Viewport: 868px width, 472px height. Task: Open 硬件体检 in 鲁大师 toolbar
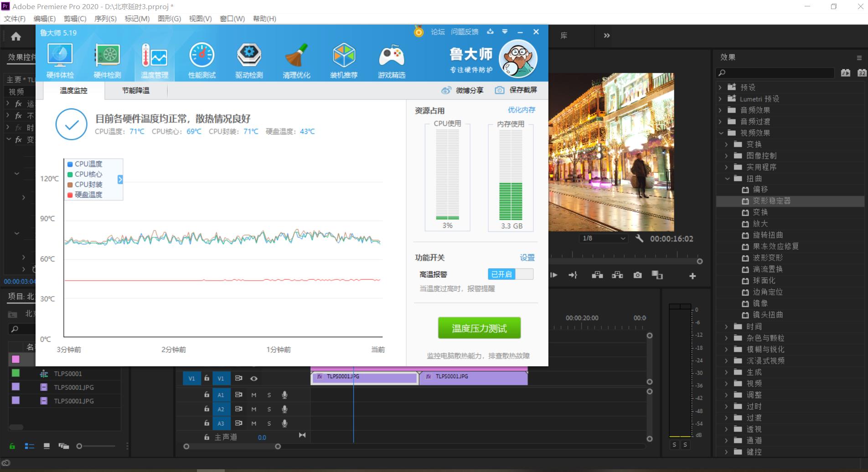click(60, 61)
